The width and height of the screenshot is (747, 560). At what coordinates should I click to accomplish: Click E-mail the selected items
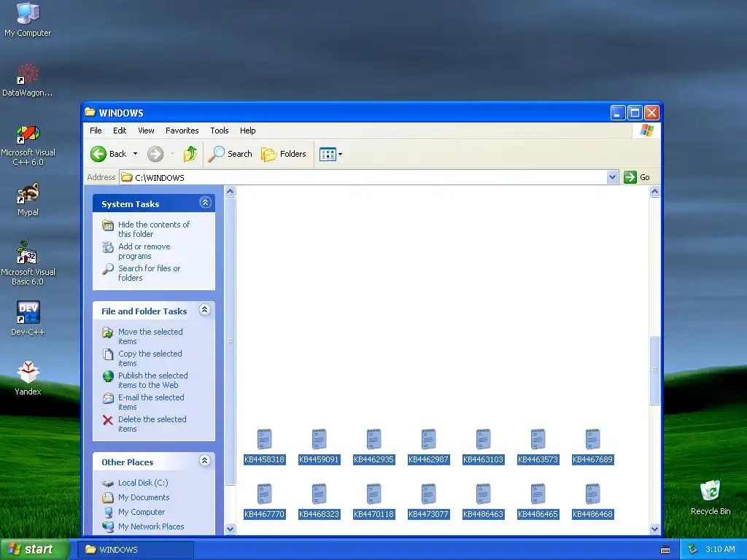[x=151, y=402]
